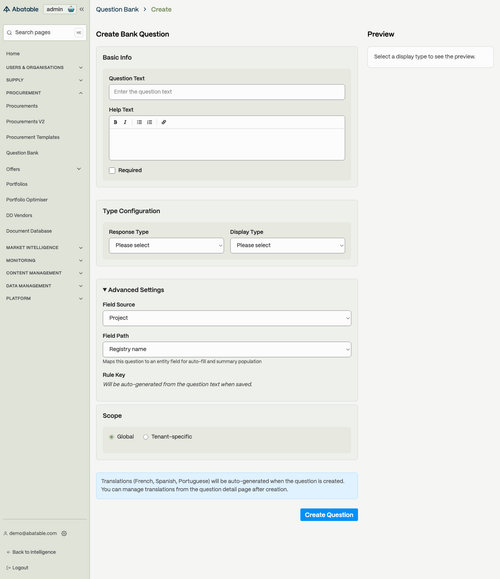500x579 pixels.
Task: Toggle italic formatting in Help Text
Action: click(125, 122)
